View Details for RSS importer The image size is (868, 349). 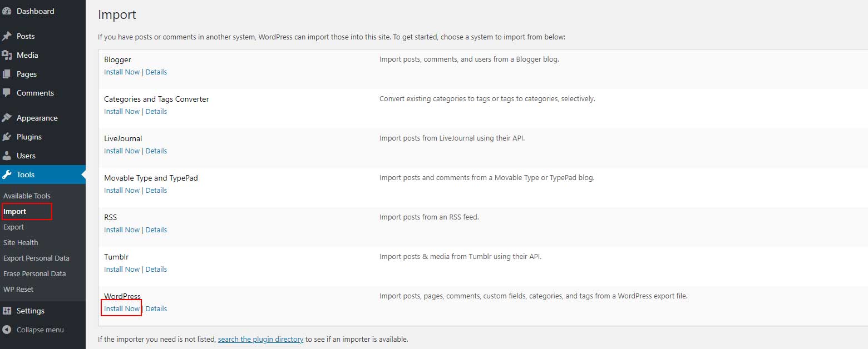point(156,230)
